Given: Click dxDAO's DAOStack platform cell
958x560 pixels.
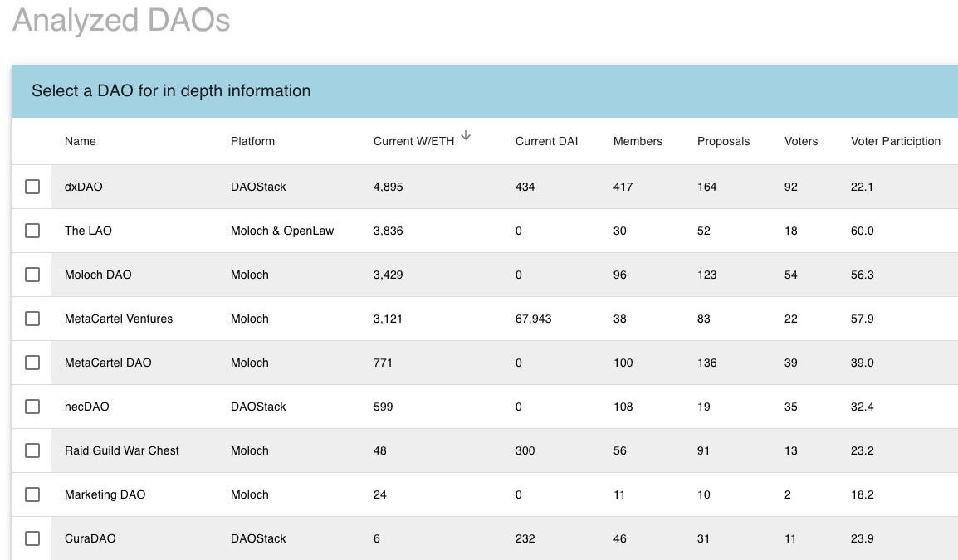Looking at the screenshot, I should [x=258, y=187].
